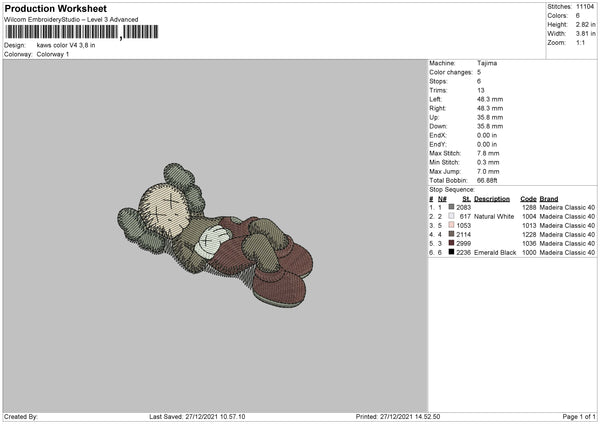Click the Width value 3.81 in

pos(585,34)
